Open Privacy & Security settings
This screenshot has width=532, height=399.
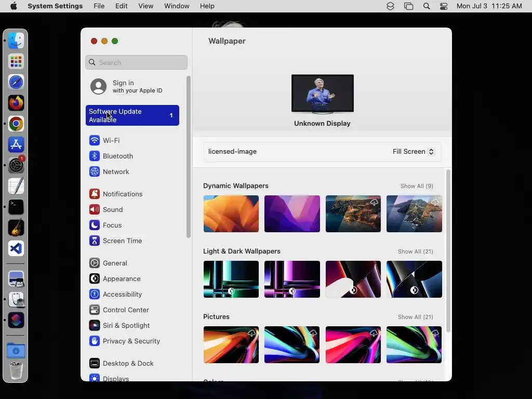(x=125, y=341)
